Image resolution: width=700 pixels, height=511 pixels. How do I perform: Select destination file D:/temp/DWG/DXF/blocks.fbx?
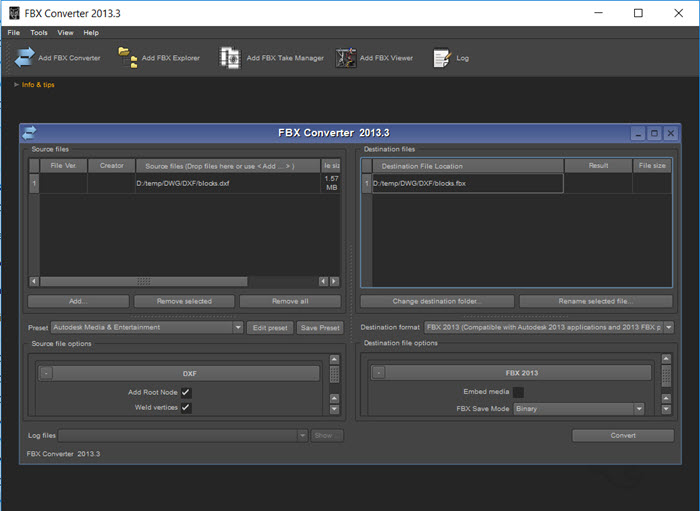coord(467,183)
